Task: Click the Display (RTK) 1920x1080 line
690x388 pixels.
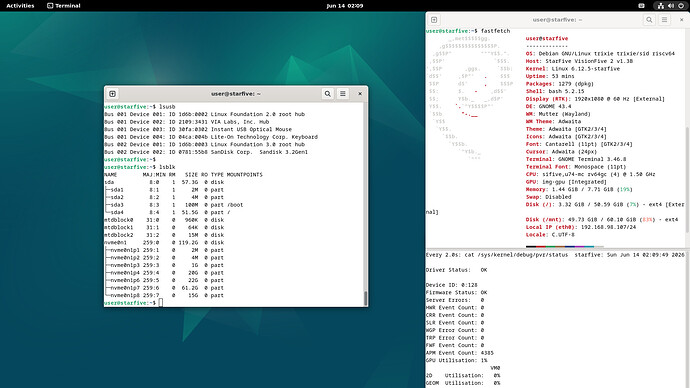Action: 595,99
